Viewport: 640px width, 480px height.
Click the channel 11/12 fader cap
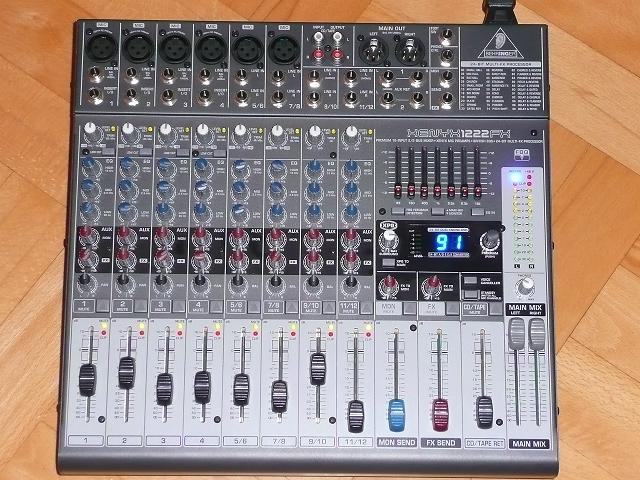tap(356, 416)
